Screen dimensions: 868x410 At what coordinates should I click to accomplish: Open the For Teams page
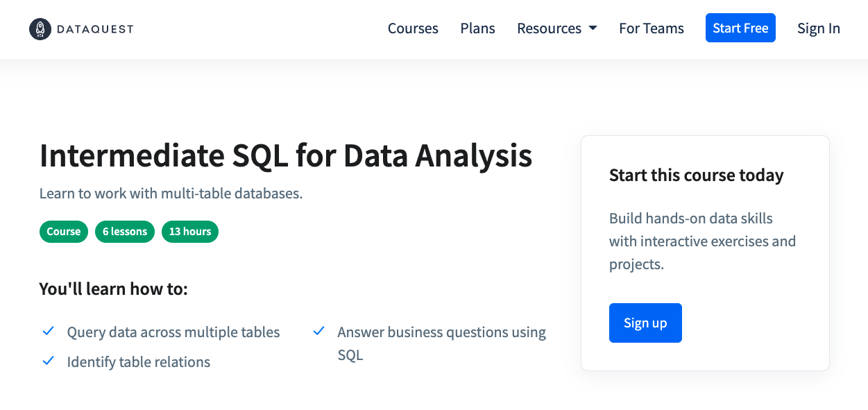[x=652, y=28]
